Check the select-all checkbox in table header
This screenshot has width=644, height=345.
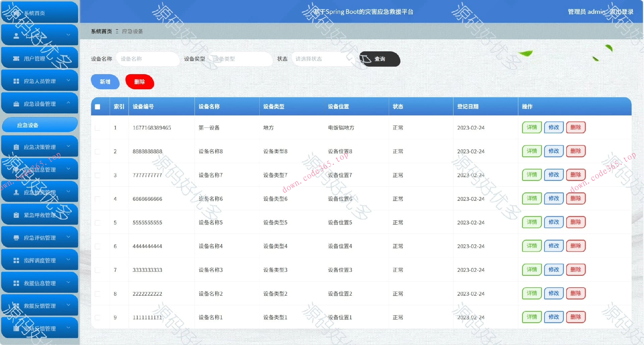point(98,107)
